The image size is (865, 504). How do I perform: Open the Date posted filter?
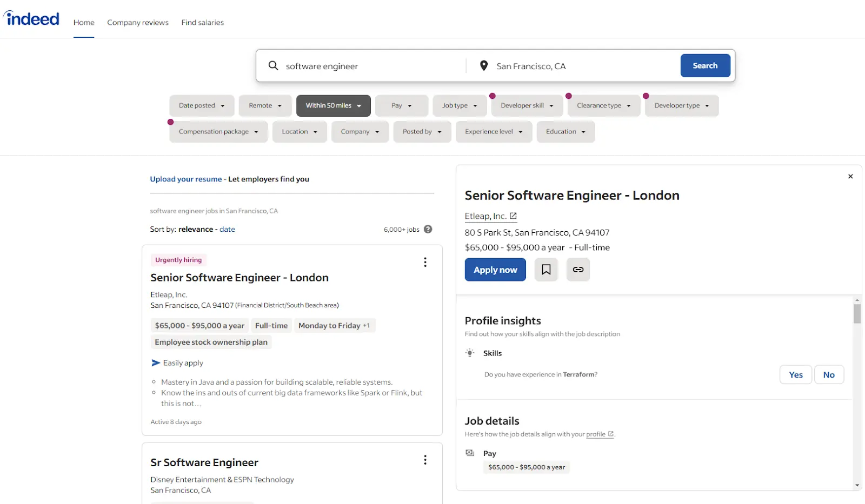click(202, 105)
